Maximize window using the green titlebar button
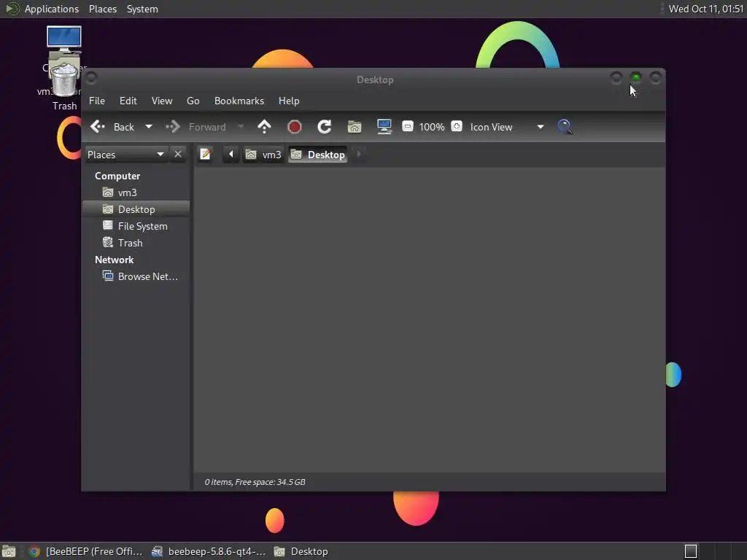The image size is (747, 560). click(x=636, y=77)
